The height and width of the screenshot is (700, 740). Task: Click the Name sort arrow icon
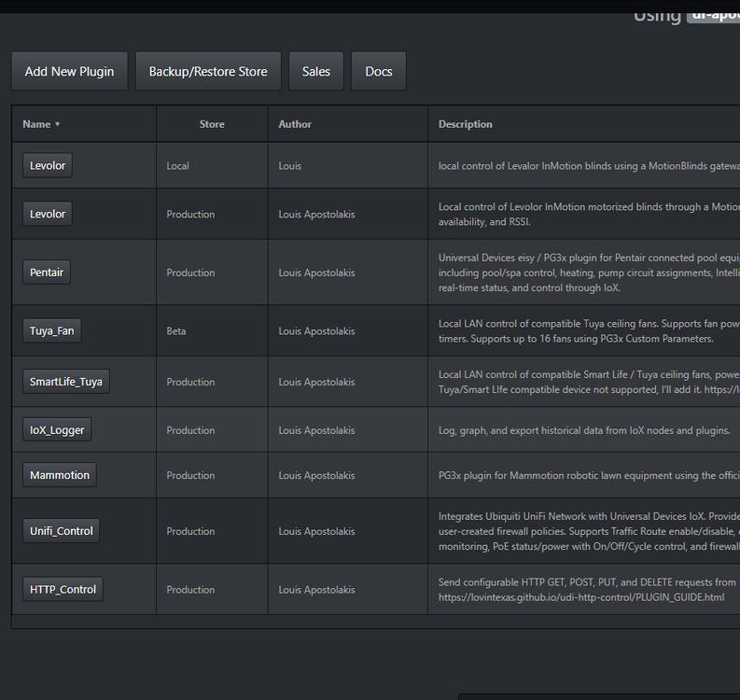pos(58,124)
